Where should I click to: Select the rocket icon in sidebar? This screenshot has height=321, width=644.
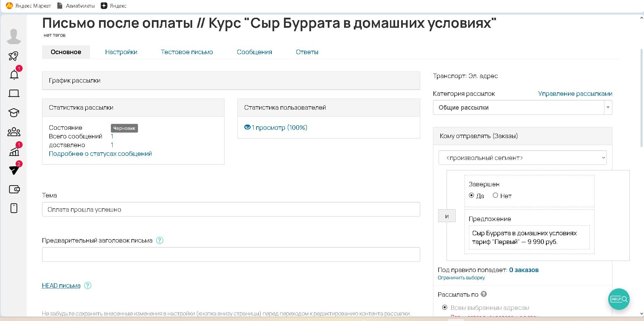coord(14,56)
